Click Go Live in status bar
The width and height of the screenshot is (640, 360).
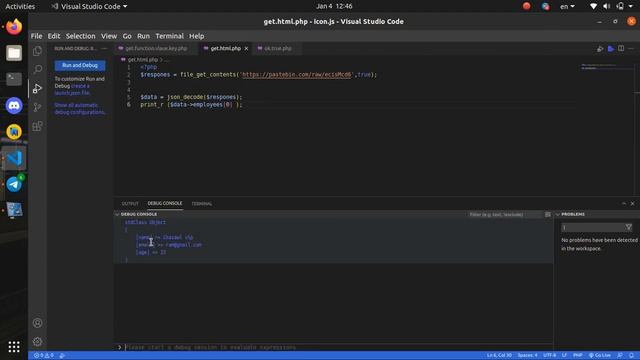click(600, 356)
